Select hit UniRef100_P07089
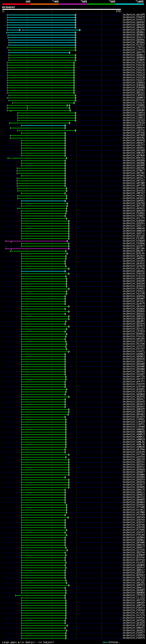 [134, 514]
